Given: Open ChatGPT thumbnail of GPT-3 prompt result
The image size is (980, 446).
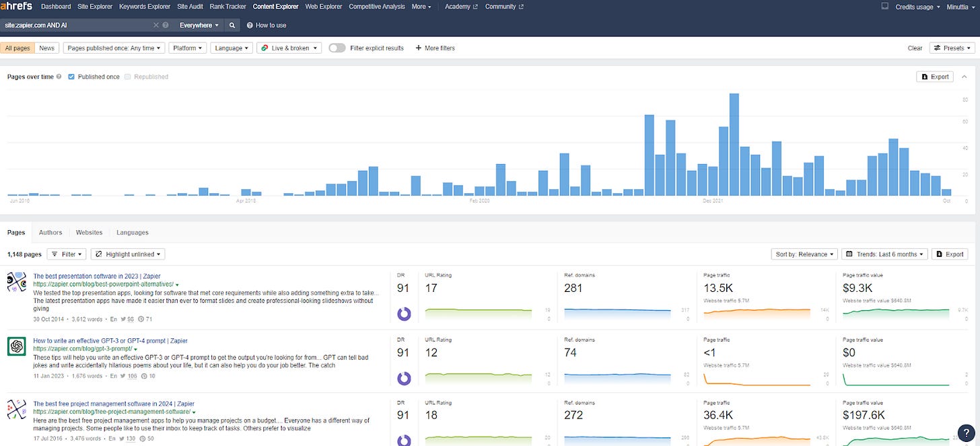Looking at the screenshot, I should [17, 346].
